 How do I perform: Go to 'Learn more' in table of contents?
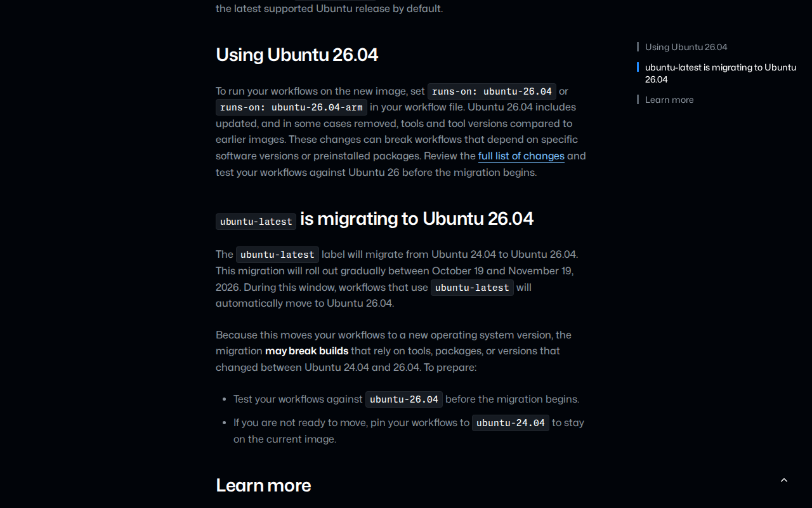pos(669,100)
